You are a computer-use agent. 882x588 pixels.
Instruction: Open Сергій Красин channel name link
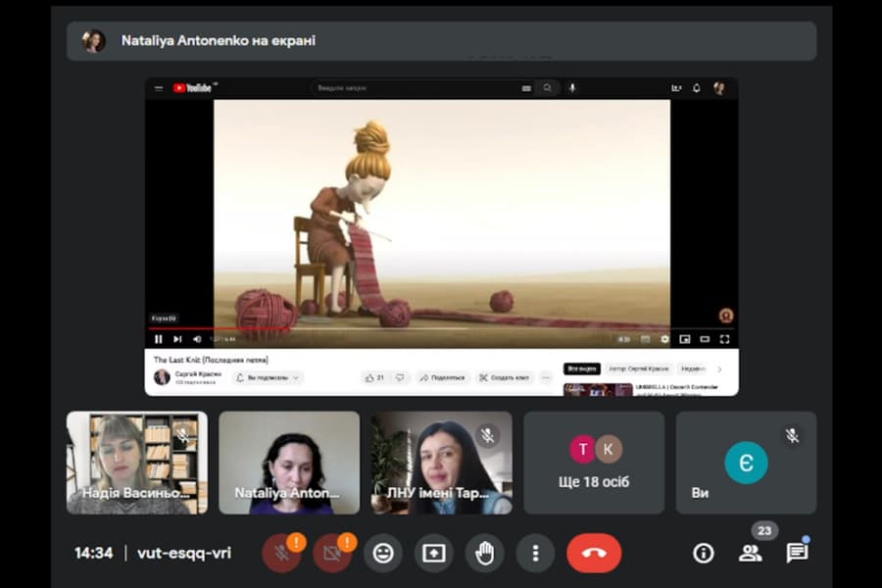[x=198, y=373]
